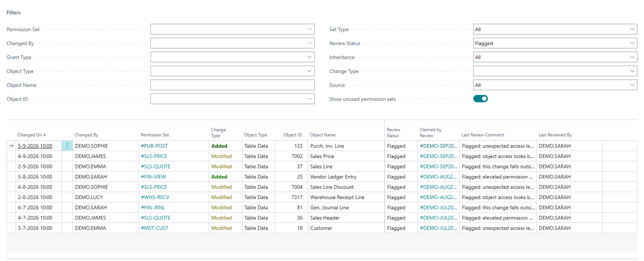Viewport: 644px width, 261px height.
Task: Click the Object Name input field
Action: coord(232,85)
